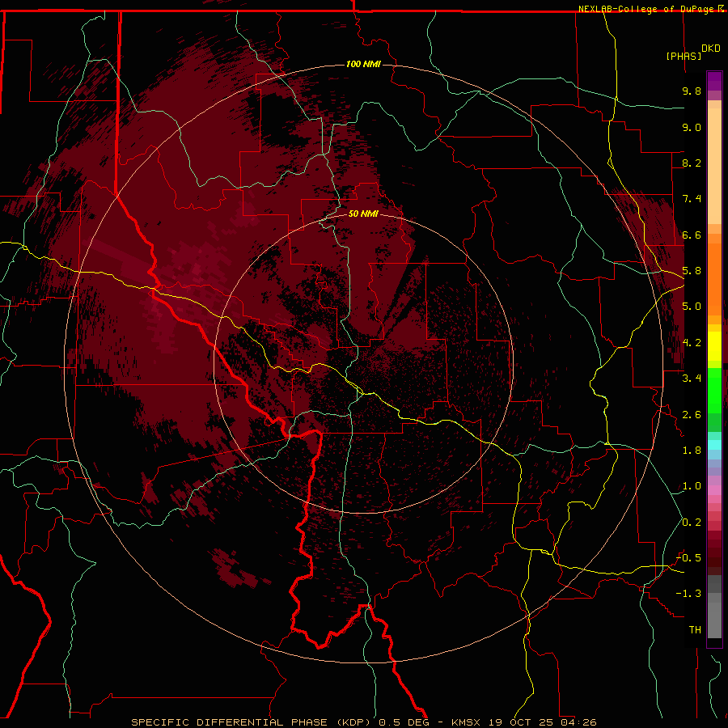Select the 9.8 scale value
This screenshot has height=728, width=728.
[x=692, y=91]
